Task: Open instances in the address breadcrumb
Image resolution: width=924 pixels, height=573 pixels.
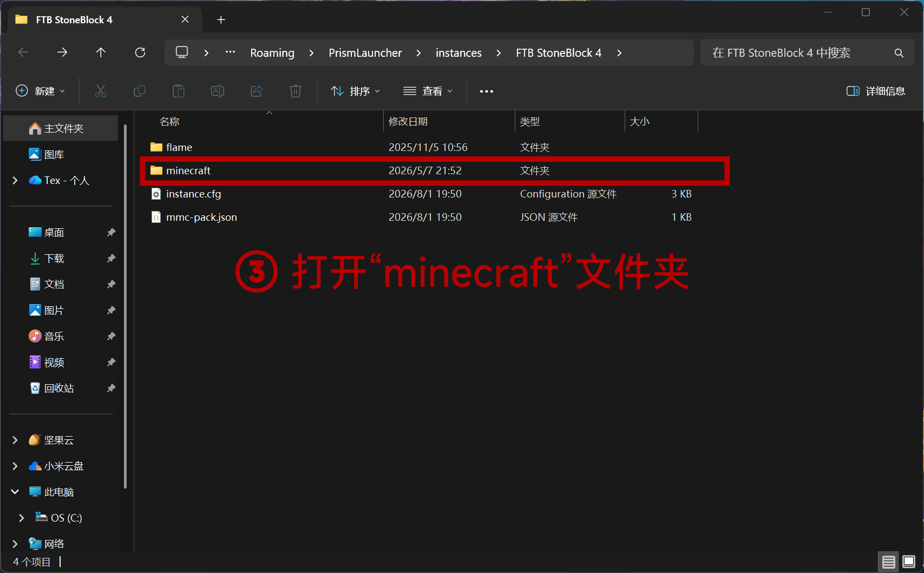Action: 458,53
